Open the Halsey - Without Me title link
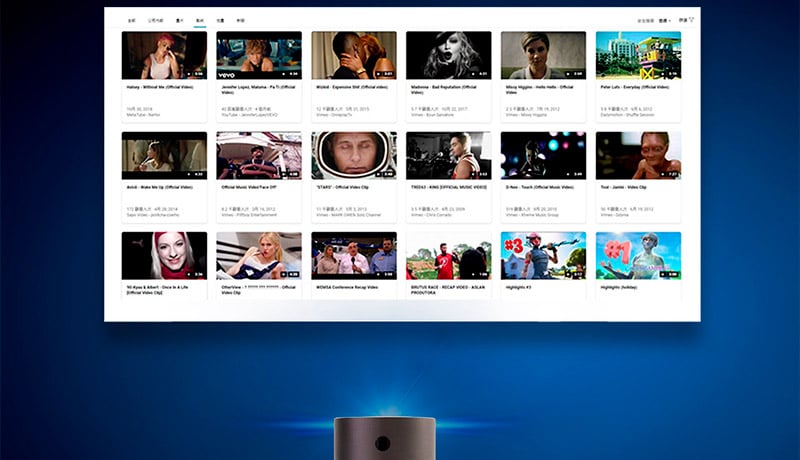 tap(160, 87)
